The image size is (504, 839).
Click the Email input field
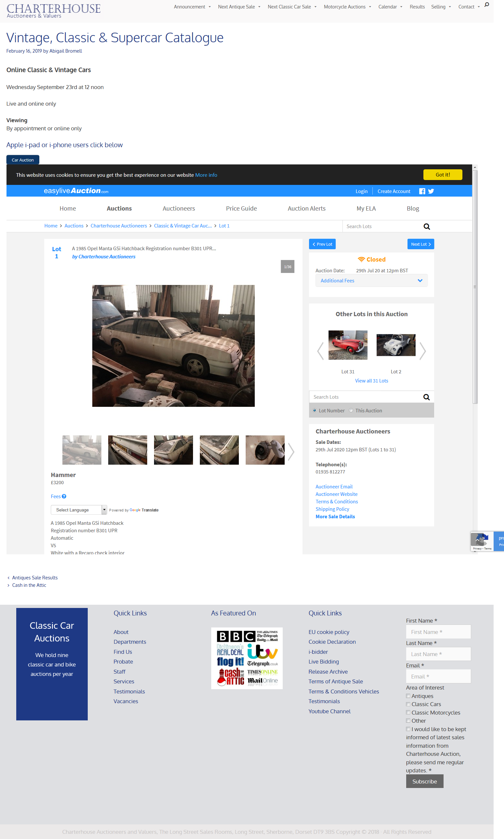[x=438, y=676]
